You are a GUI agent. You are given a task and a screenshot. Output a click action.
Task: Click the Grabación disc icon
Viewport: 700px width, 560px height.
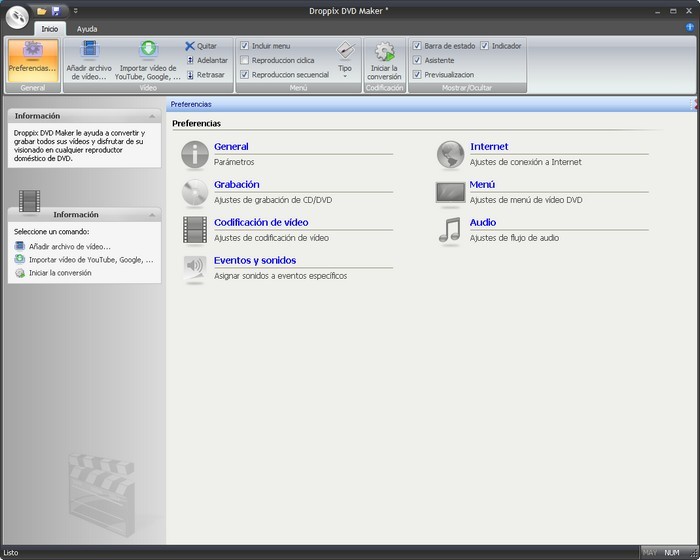click(x=195, y=192)
